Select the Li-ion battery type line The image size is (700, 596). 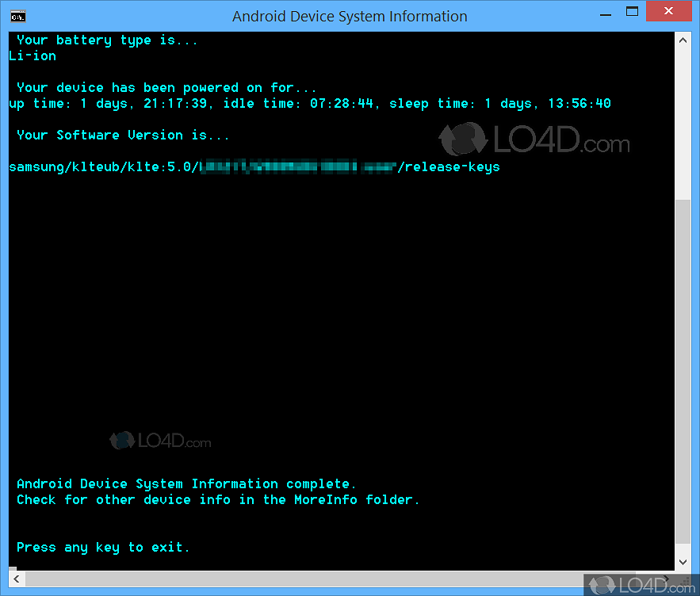pos(32,55)
